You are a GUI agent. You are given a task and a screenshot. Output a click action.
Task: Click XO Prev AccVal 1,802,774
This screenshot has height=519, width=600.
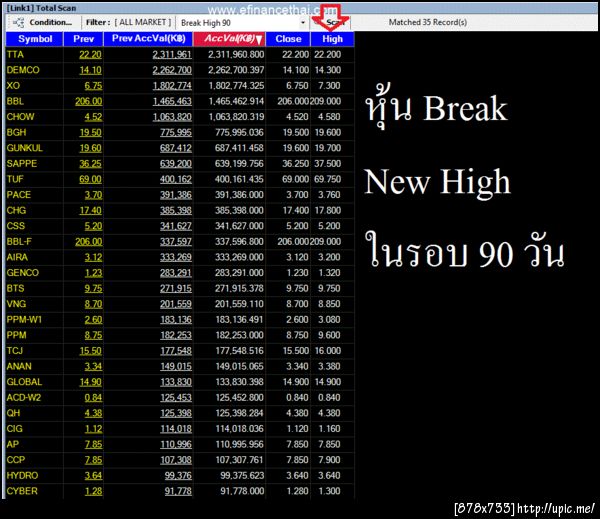[172, 85]
